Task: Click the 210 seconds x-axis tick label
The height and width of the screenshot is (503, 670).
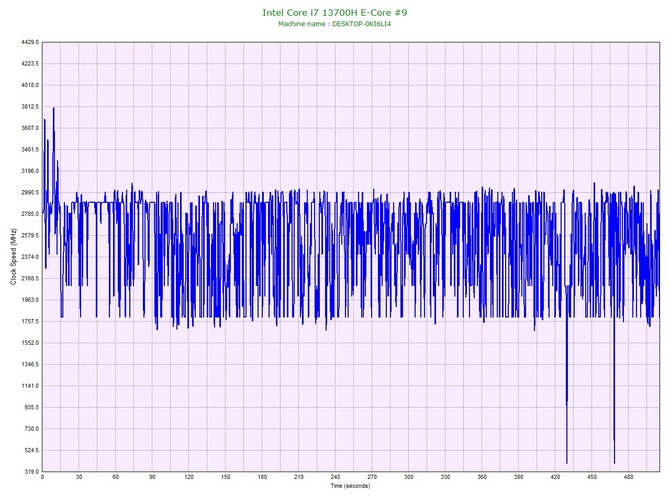Action: point(299,477)
